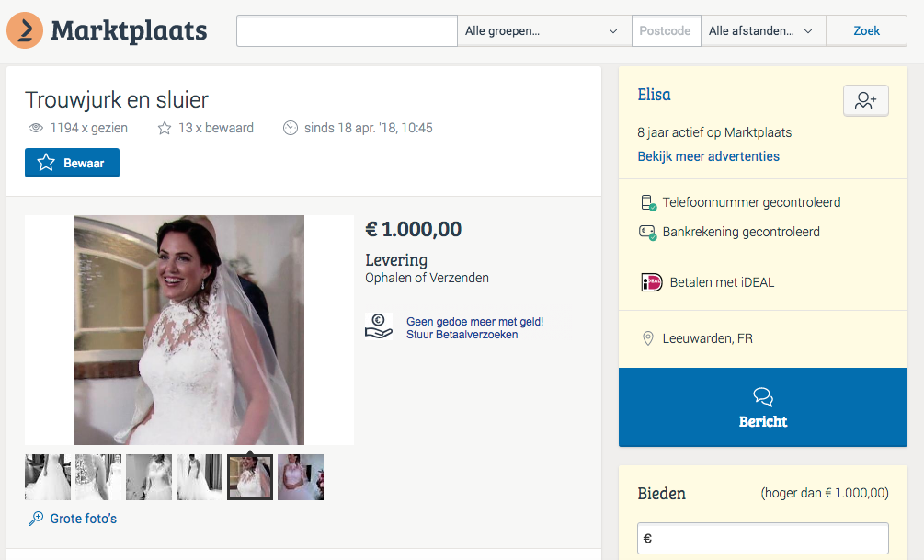This screenshot has height=560, width=924.
Task: Click the Marktplaats orange logo icon
Action: click(x=25, y=30)
